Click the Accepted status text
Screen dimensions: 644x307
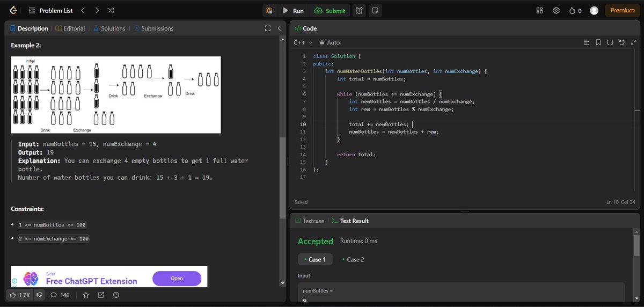click(316, 242)
